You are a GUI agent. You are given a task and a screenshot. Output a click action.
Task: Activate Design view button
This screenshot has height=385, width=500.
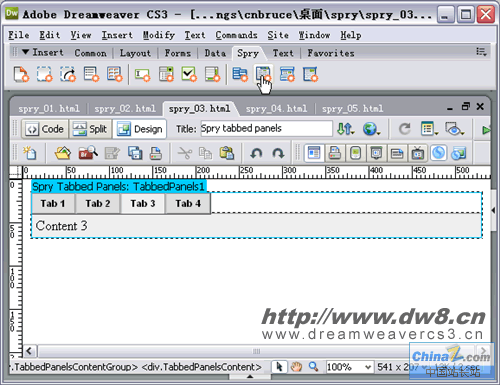point(140,129)
